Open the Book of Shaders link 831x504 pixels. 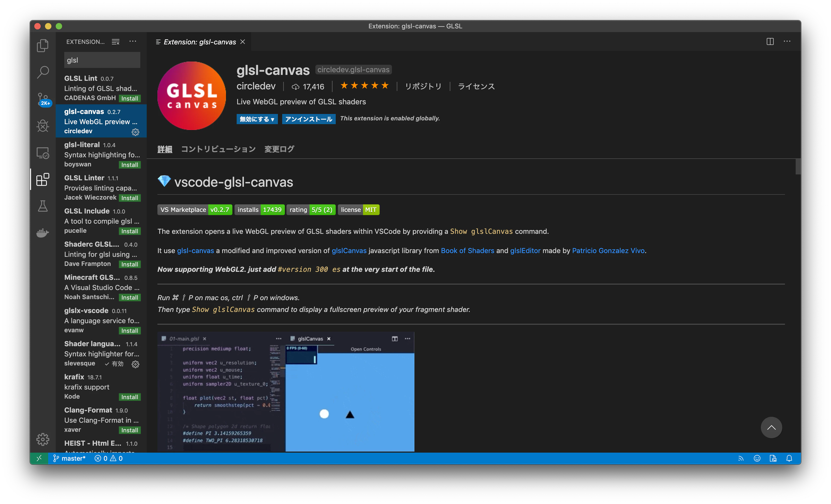[x=467, y=250]
